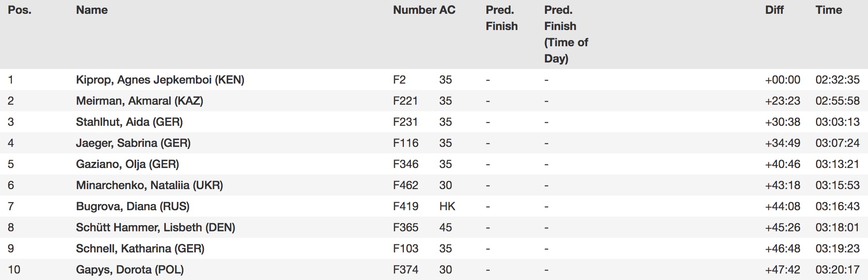Click the Diff column header

[774, 10]
